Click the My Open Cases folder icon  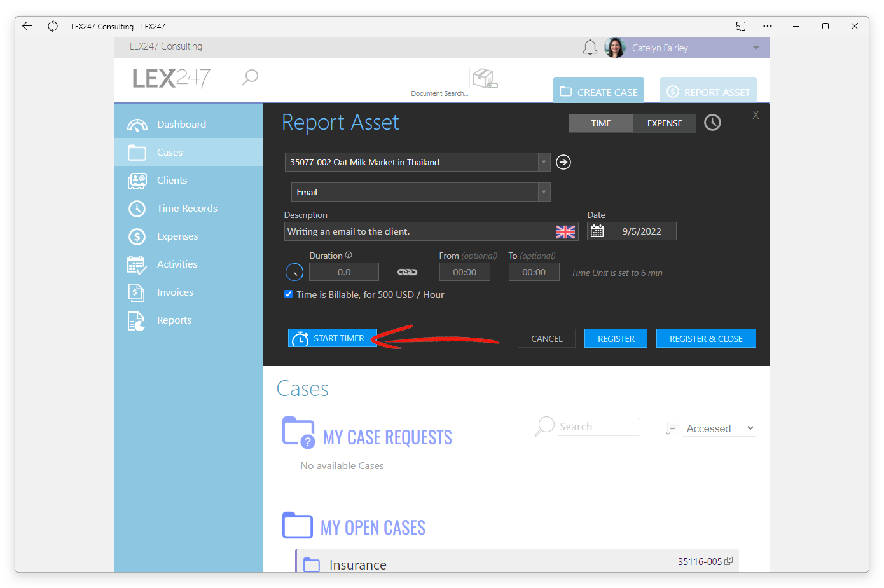coord(298,525)
